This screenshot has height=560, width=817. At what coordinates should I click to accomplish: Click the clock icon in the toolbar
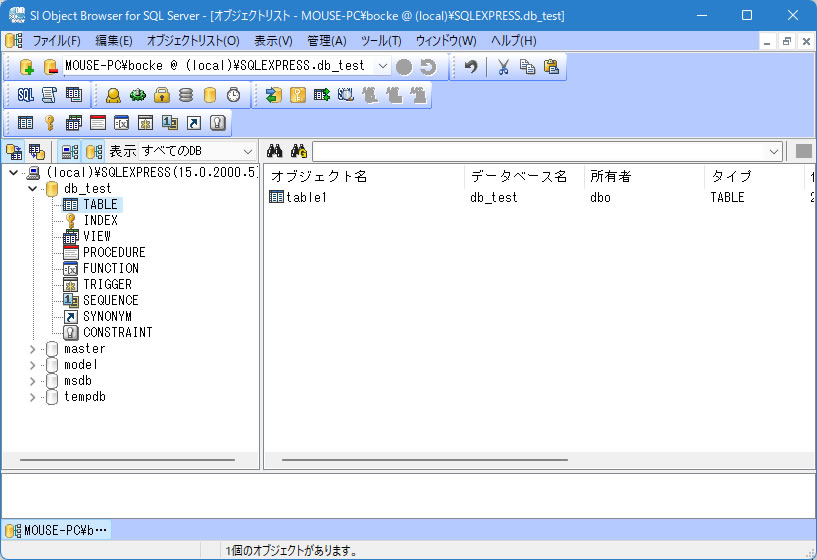(x=233, y=95)
